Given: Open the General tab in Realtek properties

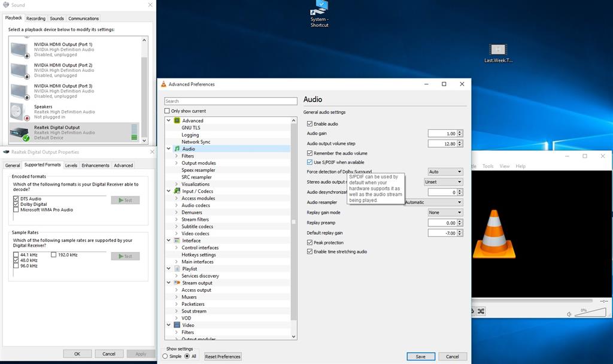Looking at the screenshot, I should [x=13, y=165].
